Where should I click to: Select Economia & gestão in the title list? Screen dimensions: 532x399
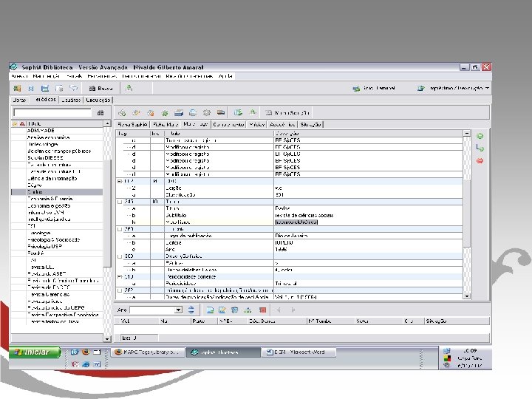(49, 205)
